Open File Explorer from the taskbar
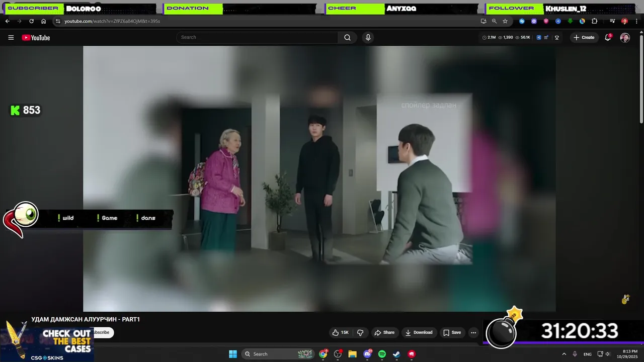Image resolution: width=644 pixels, height=362 pixels. tap(353, 354)
